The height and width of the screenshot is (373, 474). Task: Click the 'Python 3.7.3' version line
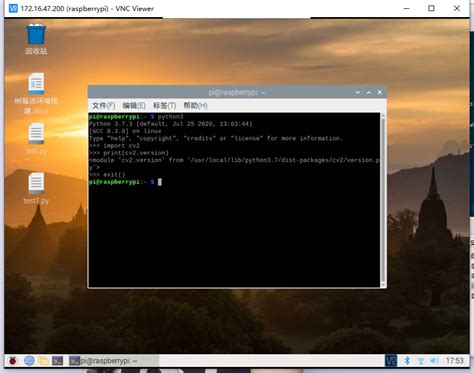pos(171,124)
